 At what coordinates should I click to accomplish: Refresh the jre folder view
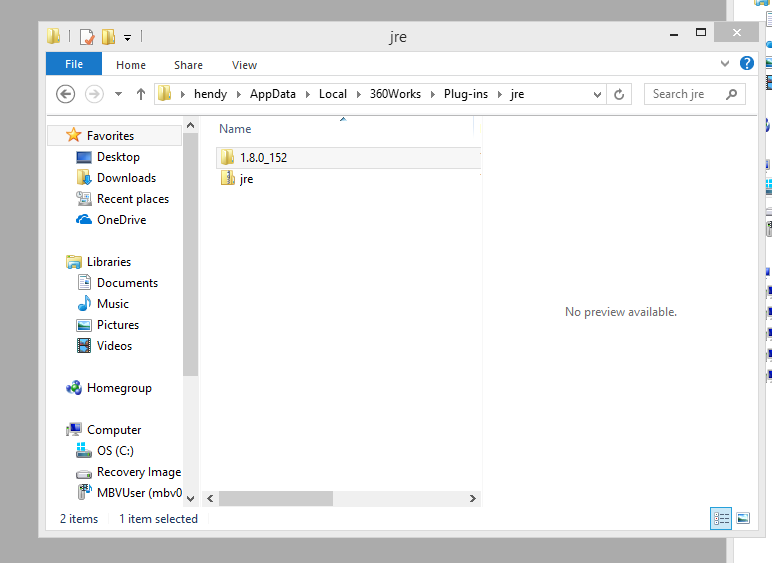click(619, 94)
